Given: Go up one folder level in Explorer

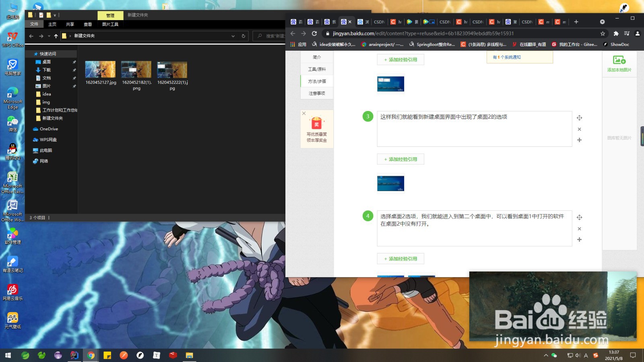Looking at the screenshot, I should pyautogui.click(x=56, y=36).
